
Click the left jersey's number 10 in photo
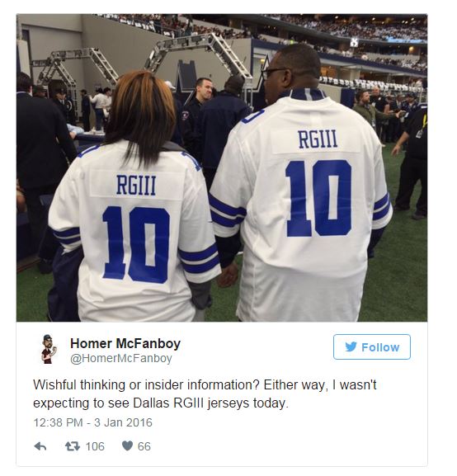click(136, 244)
